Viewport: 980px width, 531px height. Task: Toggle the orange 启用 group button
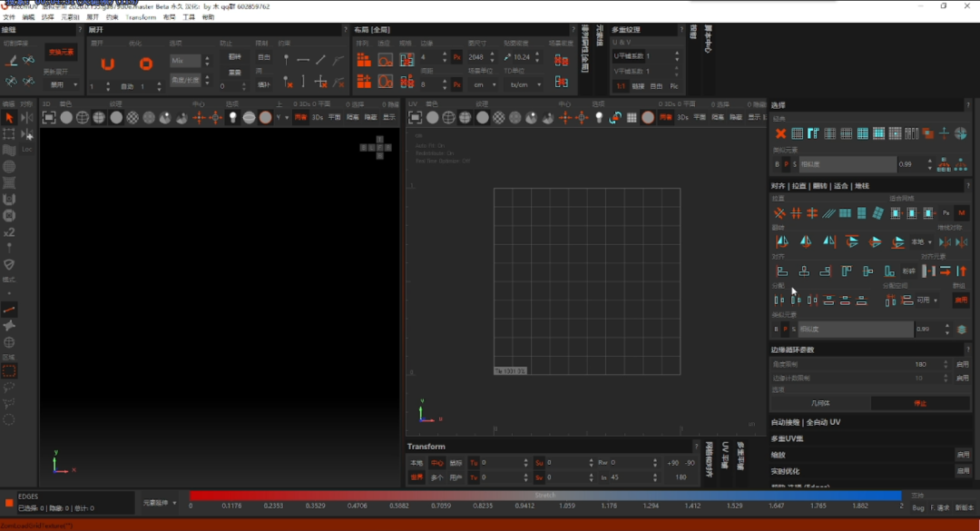click(x=961, y=300)
